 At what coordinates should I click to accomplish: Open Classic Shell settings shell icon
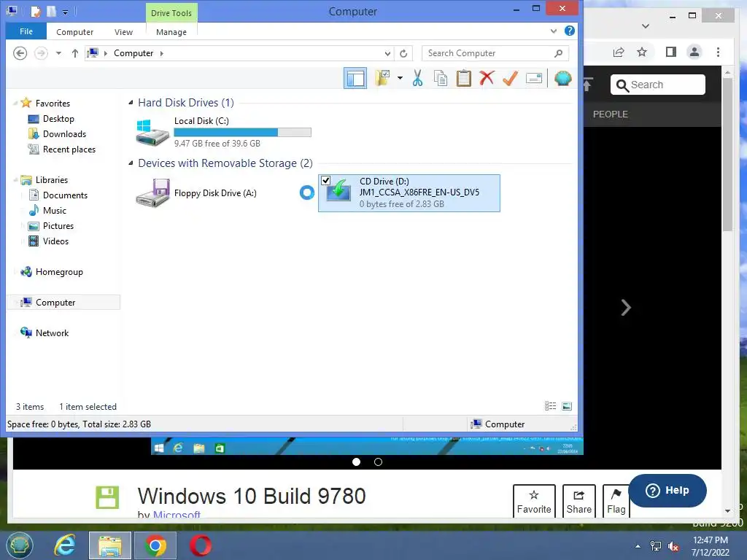coord(562,78)
